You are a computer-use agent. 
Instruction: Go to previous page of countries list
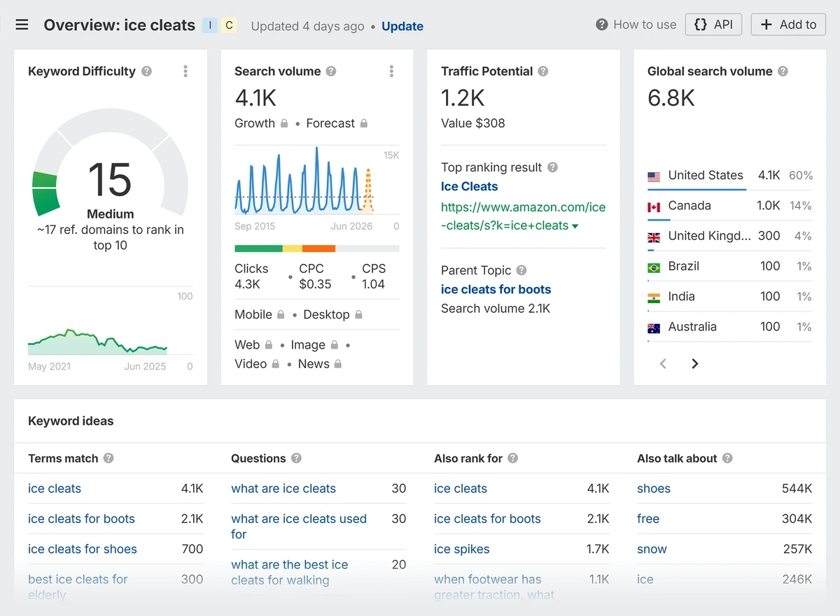click(x=663, y=363)
